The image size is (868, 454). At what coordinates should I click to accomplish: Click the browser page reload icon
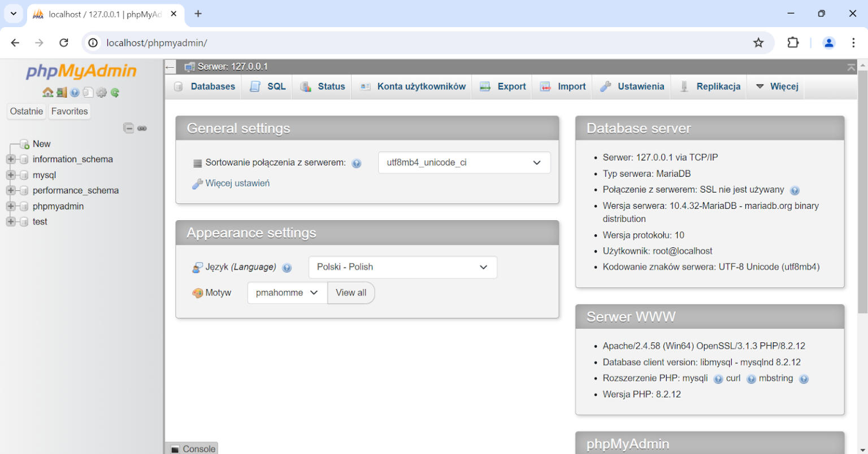click(63, 42)
